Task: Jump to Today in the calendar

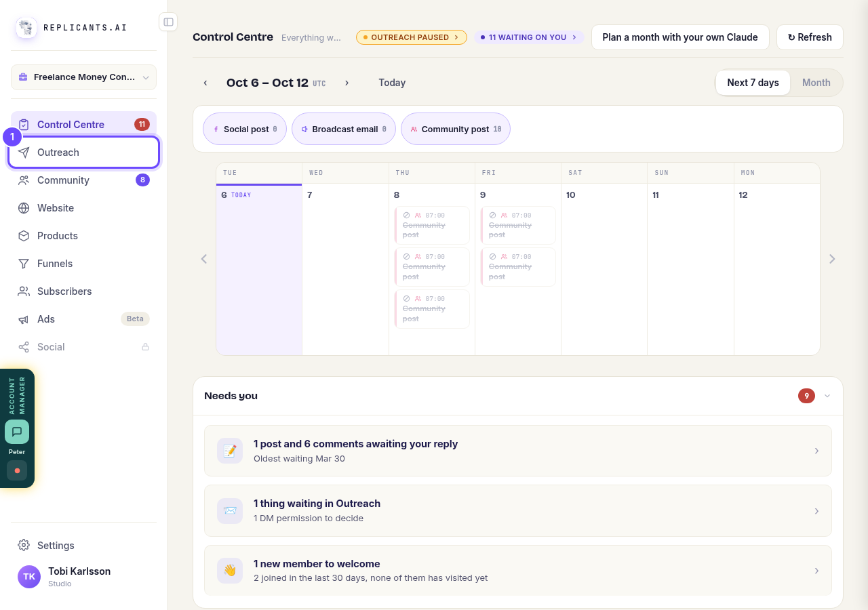Action: pos(392,83)
